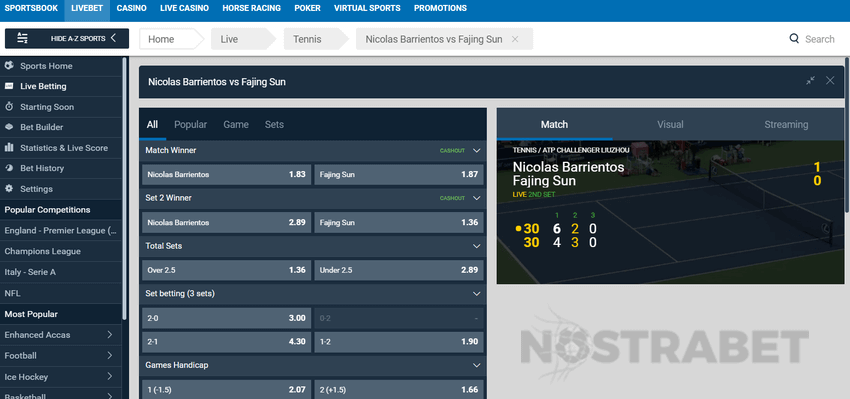Select games handicap 2 (+1.5) at 1.66
850x399 pixels.
[x=399, y=389]
